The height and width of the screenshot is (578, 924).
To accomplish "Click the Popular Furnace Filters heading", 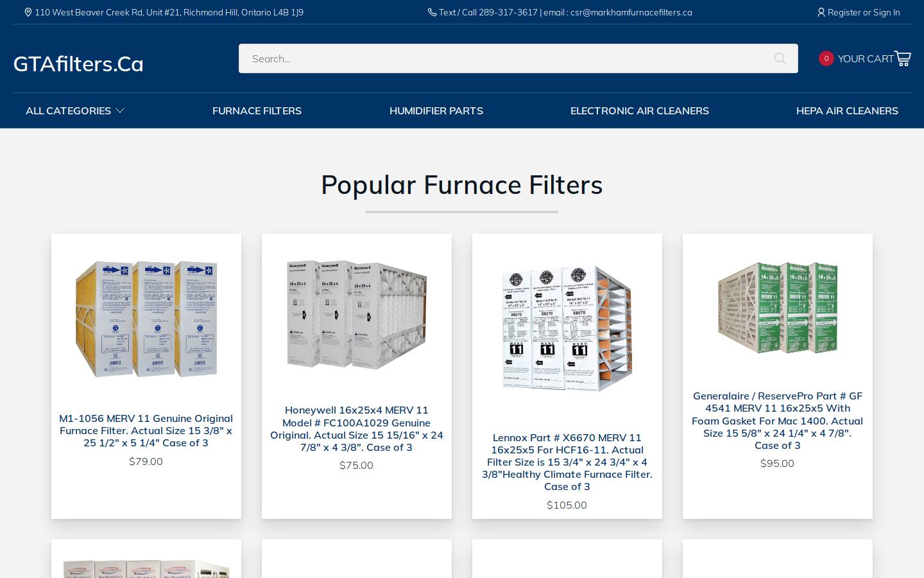I will (x=462, y=185).
